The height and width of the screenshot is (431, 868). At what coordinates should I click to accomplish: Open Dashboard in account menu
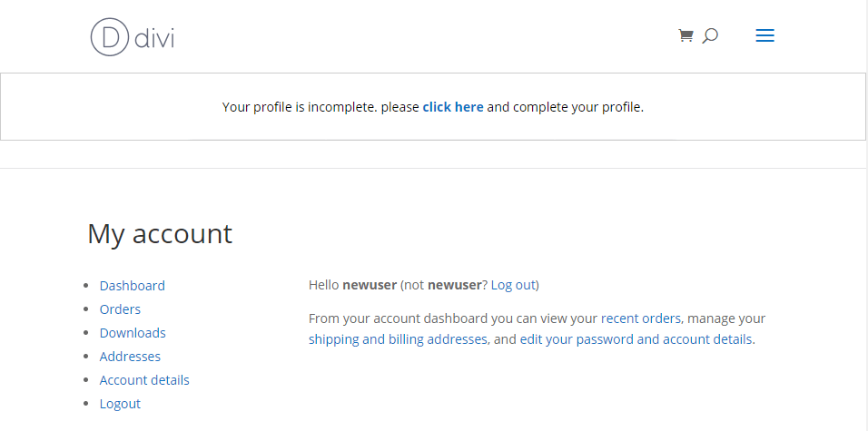point(133,286)
